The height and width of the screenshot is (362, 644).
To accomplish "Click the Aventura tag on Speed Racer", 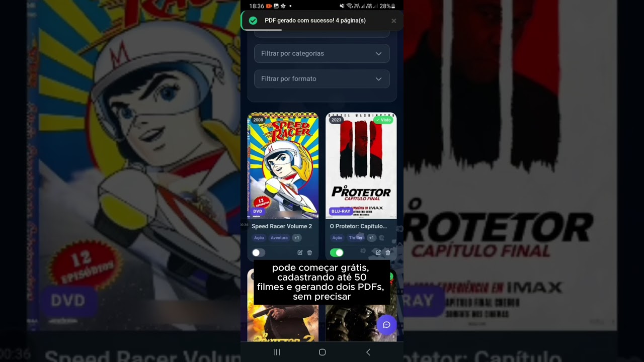I will pyautogui.click(x=279, y=238).
